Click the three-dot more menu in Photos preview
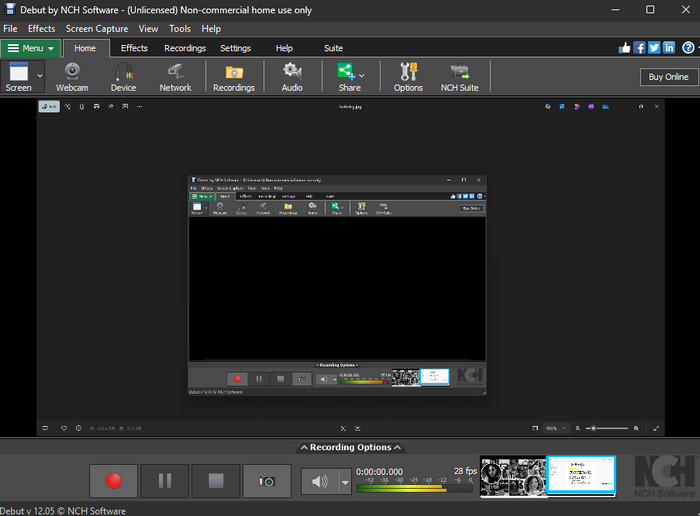Viewport: 700px width, 516px height. coord(140,107)
